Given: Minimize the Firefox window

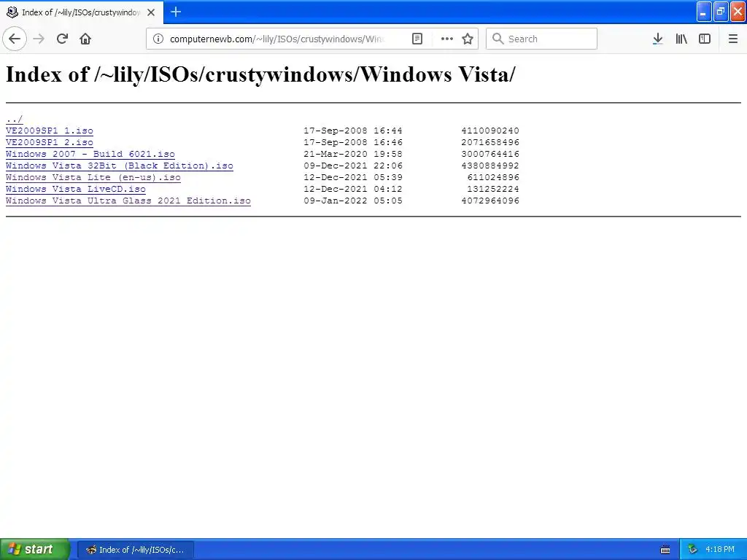Looking at the screenshot, I should [704, 12].
